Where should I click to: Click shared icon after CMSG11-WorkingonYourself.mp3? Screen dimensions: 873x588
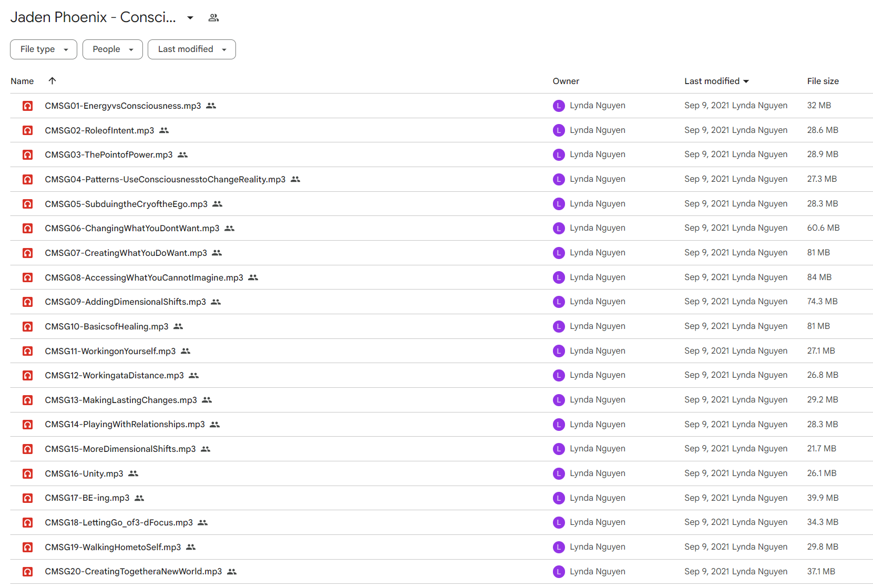pyautogui.click(x=186, y=351)
